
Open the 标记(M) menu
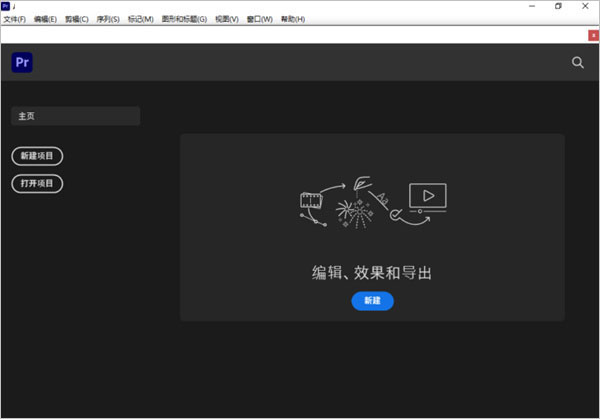tap(140, 19)
